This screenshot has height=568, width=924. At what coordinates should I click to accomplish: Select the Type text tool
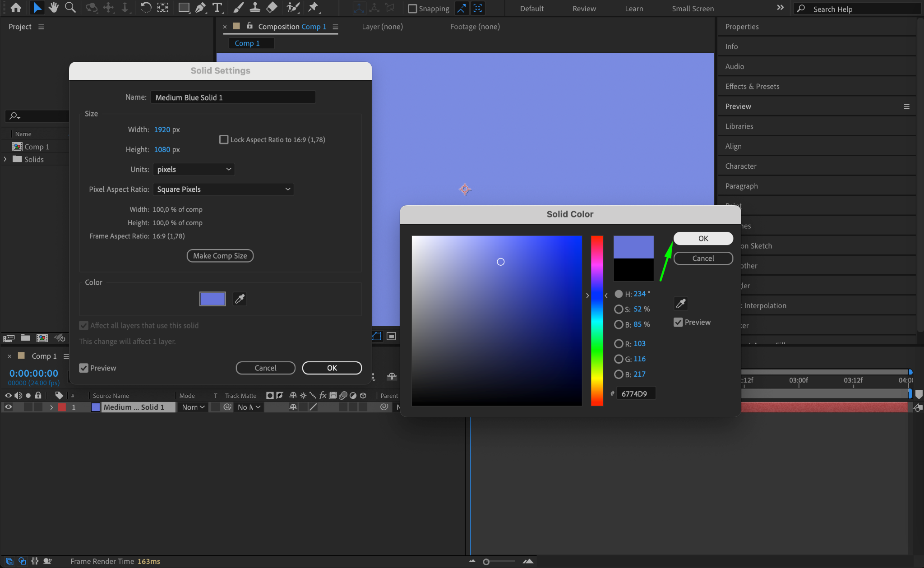pyautogui.click(x=217, y=8)
